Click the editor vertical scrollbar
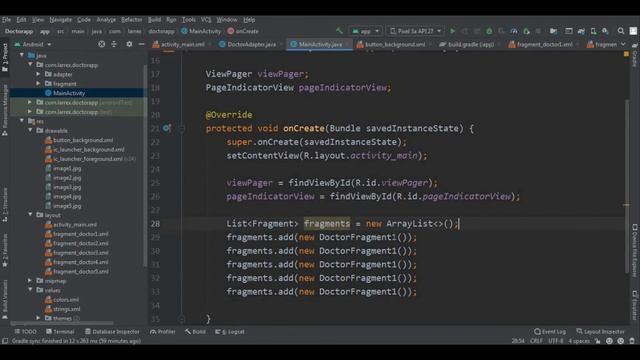This screenshot has height=360, width=640. point(627,186)
